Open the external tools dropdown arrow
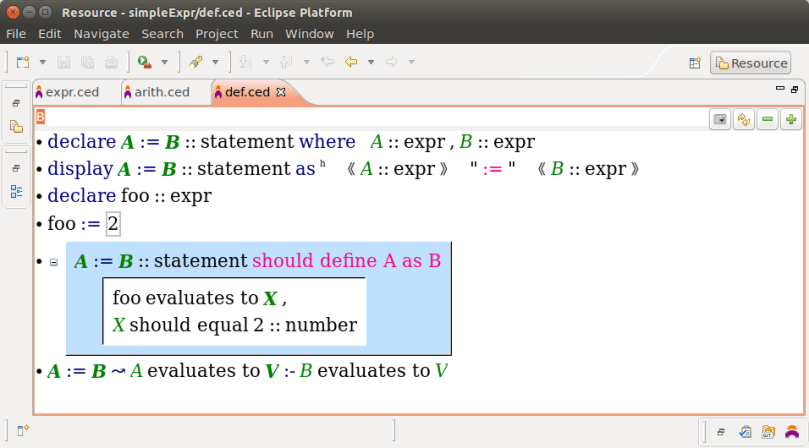Screen dimensions: 809x448 [164, 62]
